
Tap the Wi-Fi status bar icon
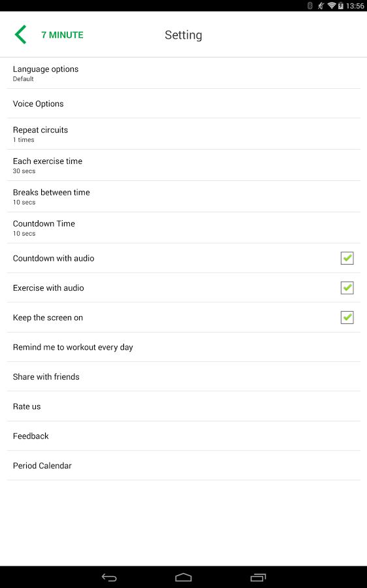tap(331, 6)
